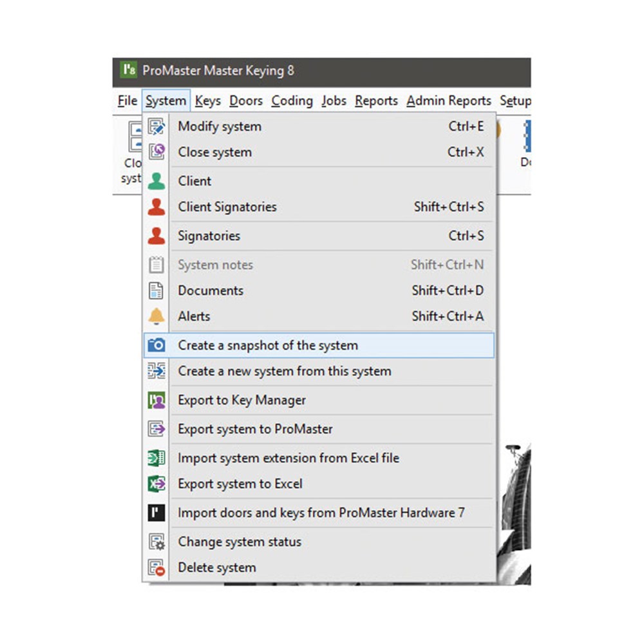This screenshot has width=644, height=644.
Task: Open the Coding menu
Action: 292,101
